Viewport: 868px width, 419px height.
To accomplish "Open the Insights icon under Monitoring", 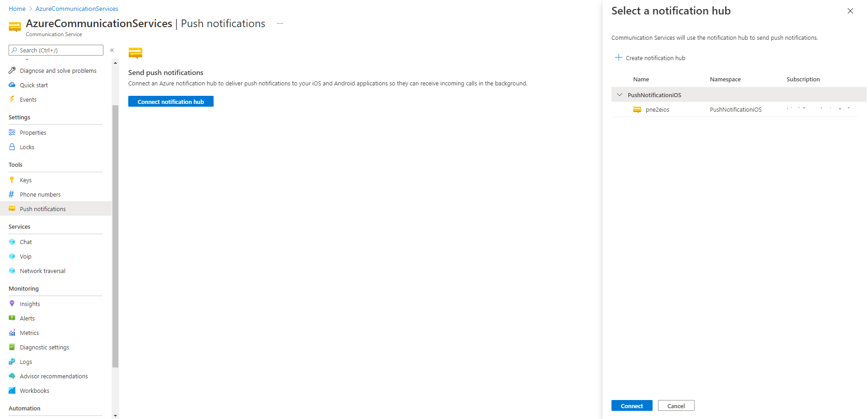I will [x=12, y=303].
